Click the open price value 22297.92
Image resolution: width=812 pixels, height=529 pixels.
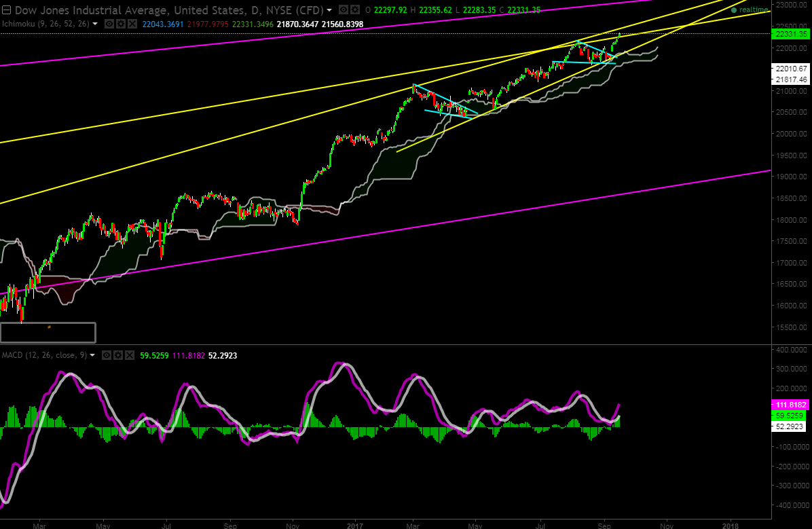[x=390, y=10]
